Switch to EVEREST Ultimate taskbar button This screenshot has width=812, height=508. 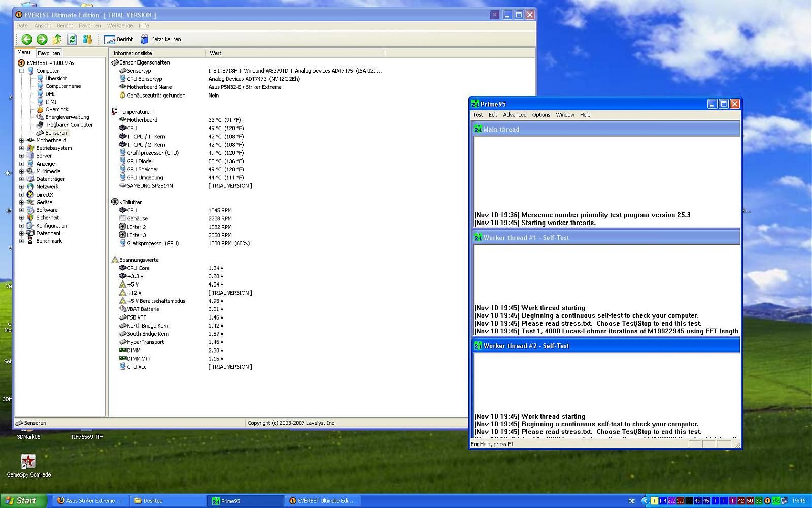pos(322,500)
